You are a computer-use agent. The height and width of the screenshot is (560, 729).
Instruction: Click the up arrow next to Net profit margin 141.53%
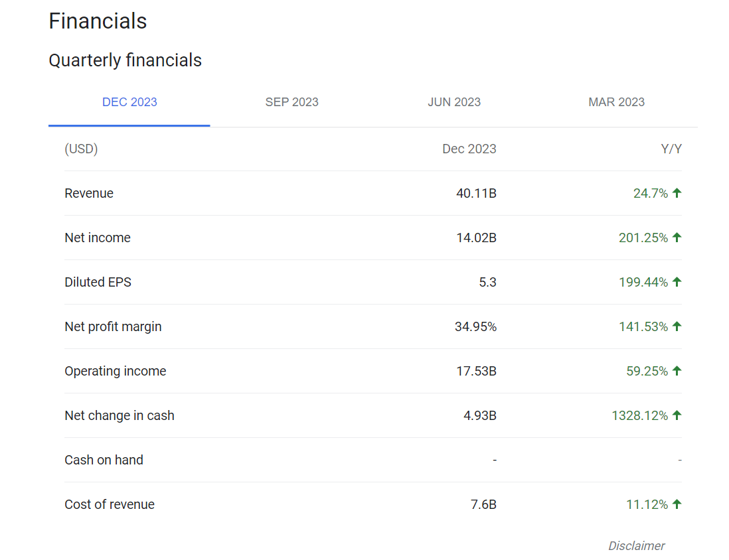pos(677,326)
